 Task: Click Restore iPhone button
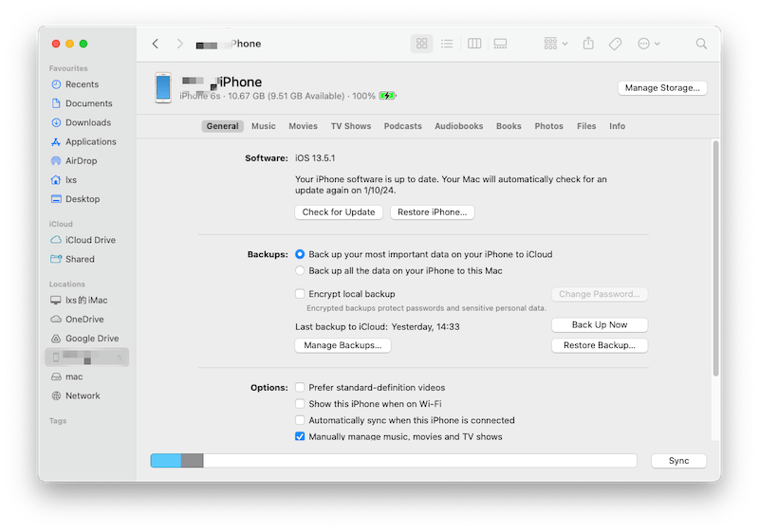click(433, 212)
